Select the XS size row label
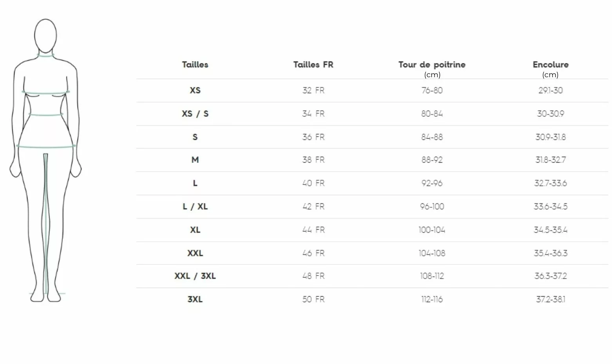This screenshot has height=364, width=612. point(195,91)
